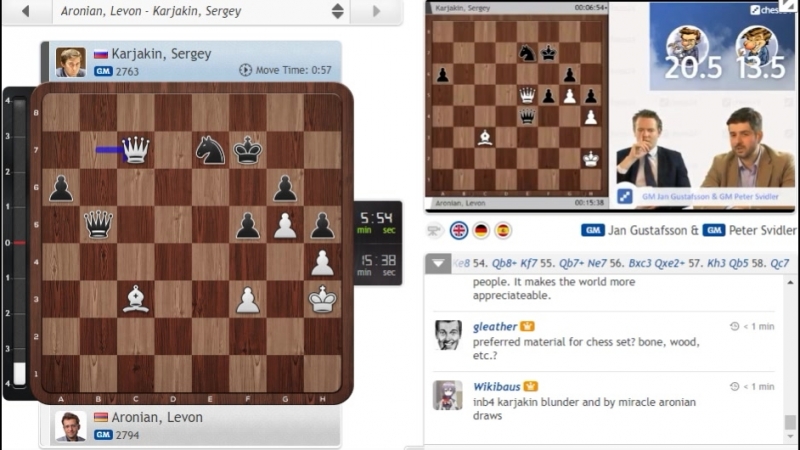Open the game selector up-down arrows
The width and height of the screenshot is (800, 450).
337,11
